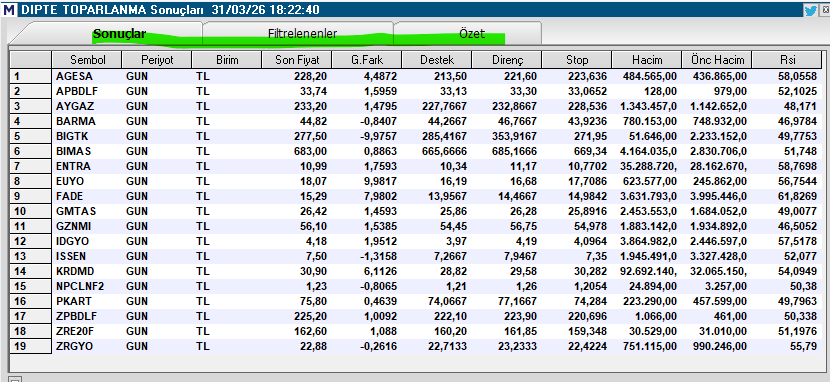
Task: Click the blank top-left grid corner cell
Action: 31,60
